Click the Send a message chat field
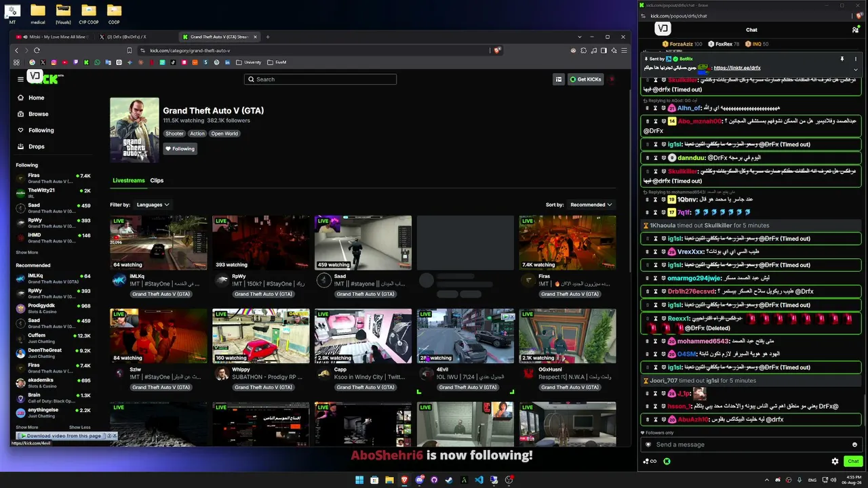Viewport: 868px width, 488px height. click(x=751, y=445)
